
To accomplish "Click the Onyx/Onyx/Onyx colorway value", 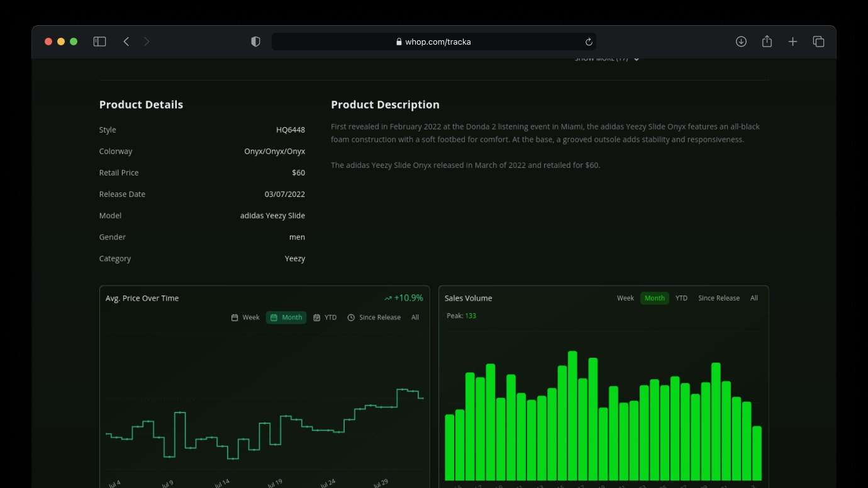I will 275,151.
